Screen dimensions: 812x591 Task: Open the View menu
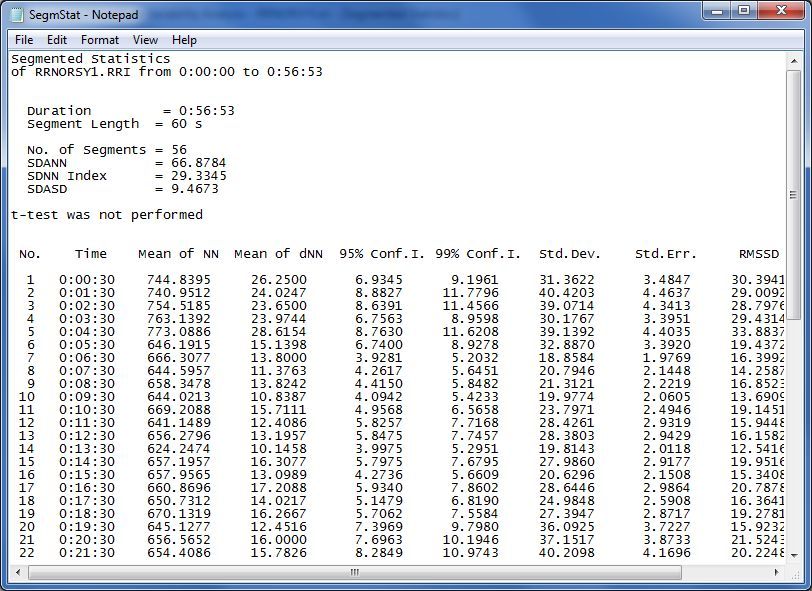click(145, 40)
